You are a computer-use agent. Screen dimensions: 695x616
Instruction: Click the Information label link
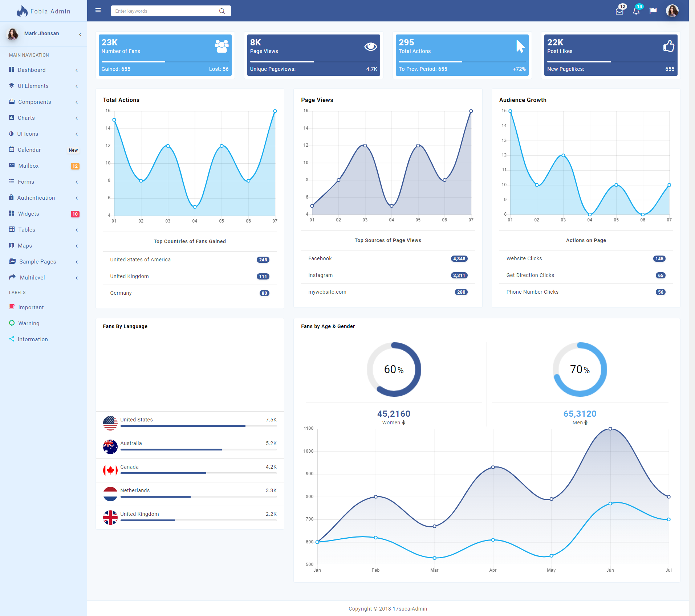click(44, 339)
